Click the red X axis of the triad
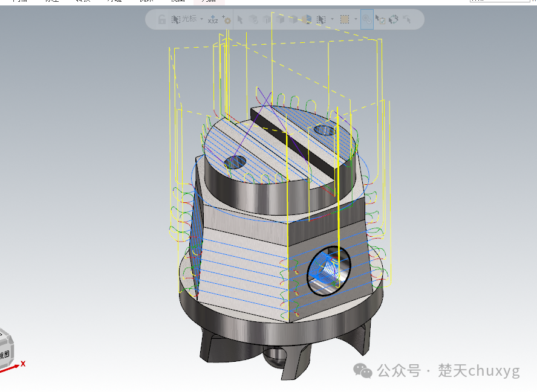The image size is (537, 392). point(14,367)
